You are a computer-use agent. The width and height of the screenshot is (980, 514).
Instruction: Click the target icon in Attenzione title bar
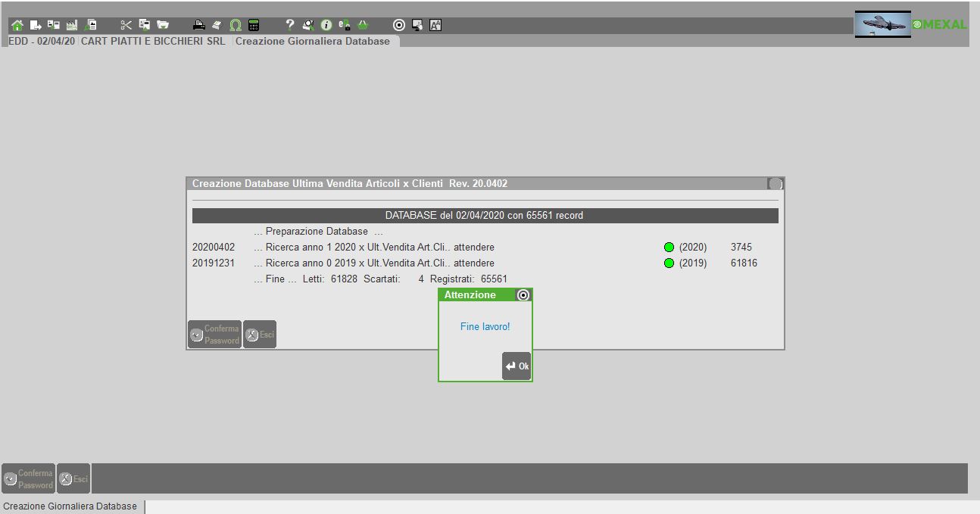(x=523, y=294)
